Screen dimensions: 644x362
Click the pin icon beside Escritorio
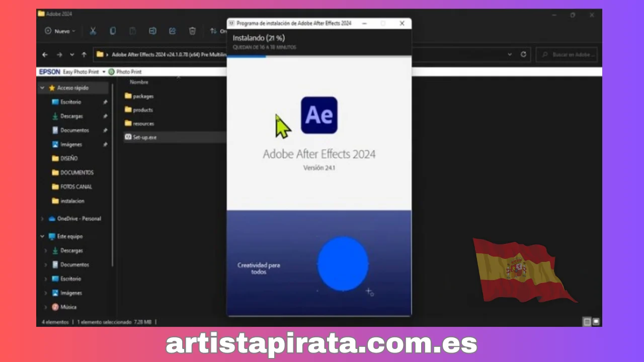pos(105,102)
